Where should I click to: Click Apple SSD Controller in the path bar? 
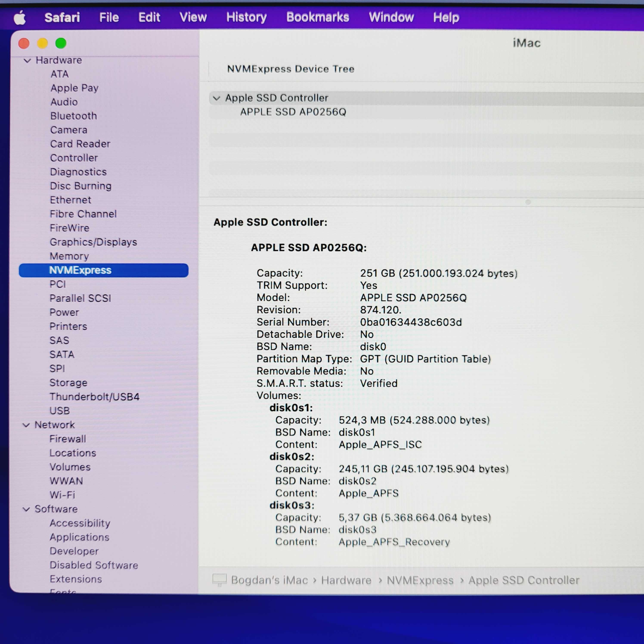[x=524, y=580]
